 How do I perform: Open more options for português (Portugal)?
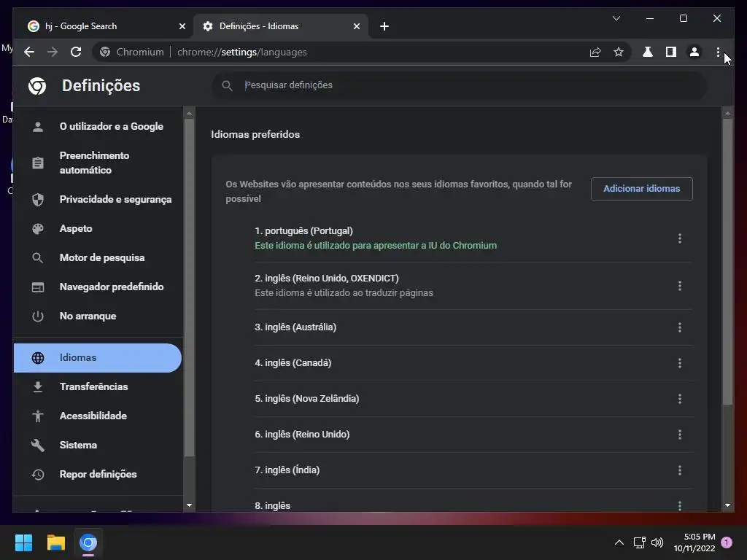680,238
